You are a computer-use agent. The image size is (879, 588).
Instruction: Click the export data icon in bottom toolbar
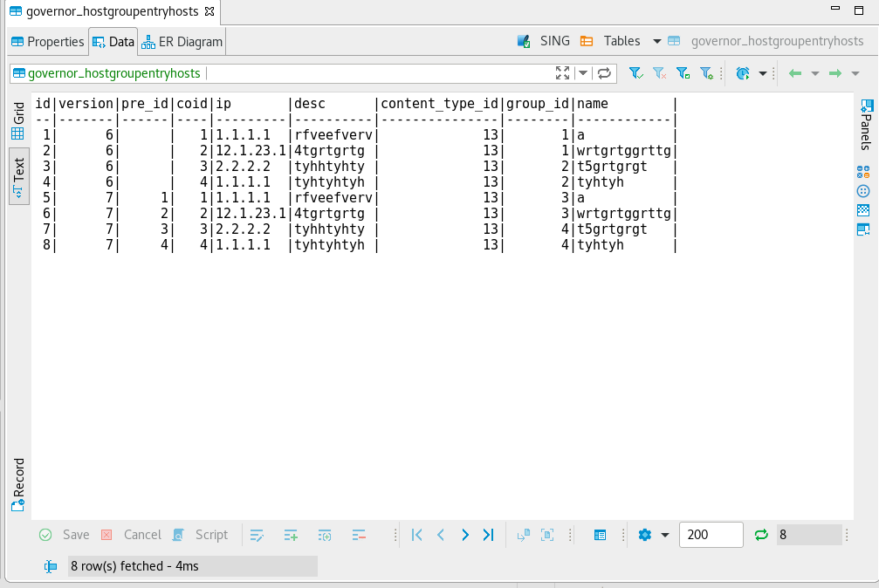pyautogui.click(x=524, y=536)
